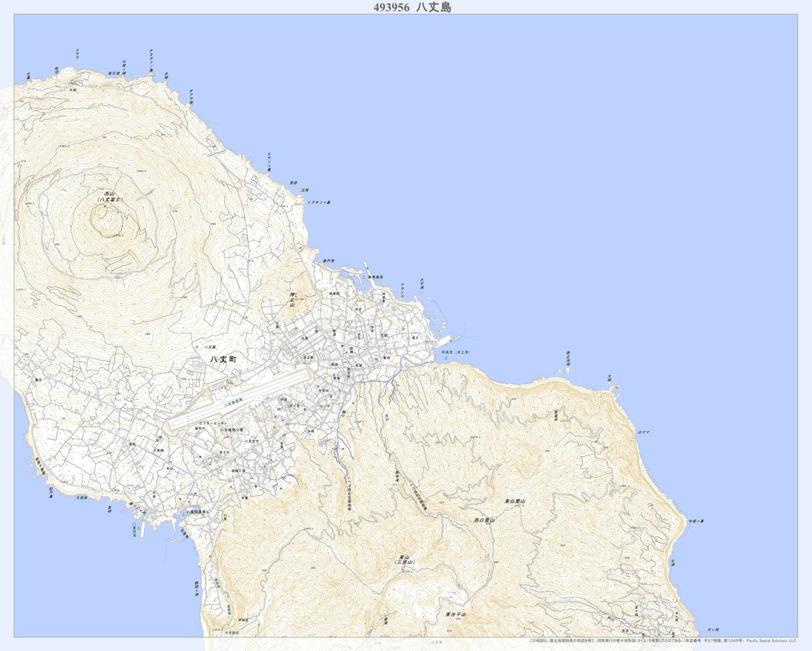The image size is (812, 651).
Task: Click the 東台子山 mountain label
Action: coord(455,614)
